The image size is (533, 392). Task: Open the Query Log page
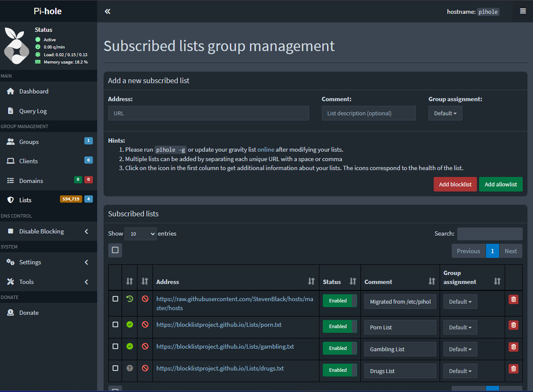coord(48,111)
